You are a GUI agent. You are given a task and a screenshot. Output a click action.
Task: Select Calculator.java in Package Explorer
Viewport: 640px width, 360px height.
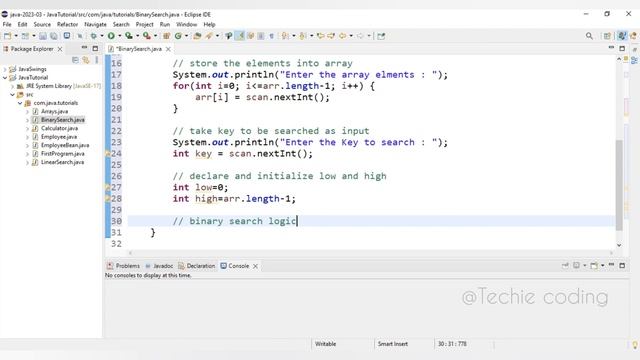59,128
